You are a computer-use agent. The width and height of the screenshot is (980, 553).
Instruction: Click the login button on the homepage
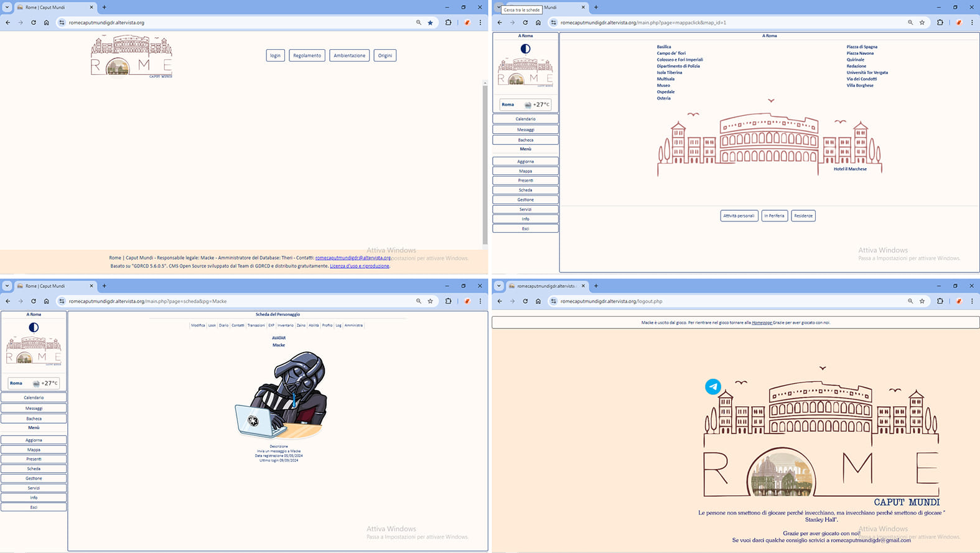pyautogui.click(x=275, y=55)
